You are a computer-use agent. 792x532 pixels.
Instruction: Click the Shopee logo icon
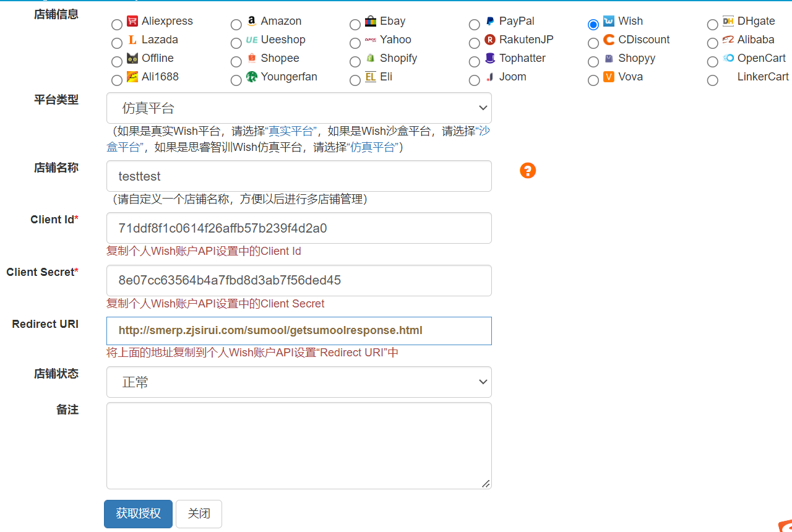[251, 58]
